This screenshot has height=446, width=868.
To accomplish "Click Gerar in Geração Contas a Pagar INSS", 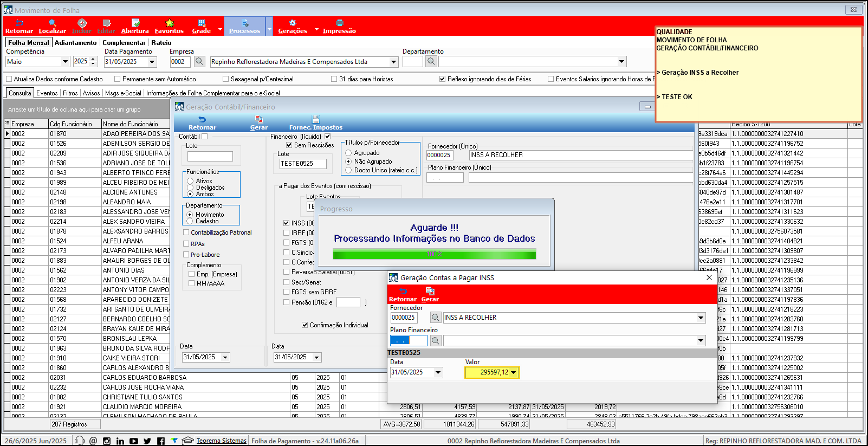I will [430, 295].
